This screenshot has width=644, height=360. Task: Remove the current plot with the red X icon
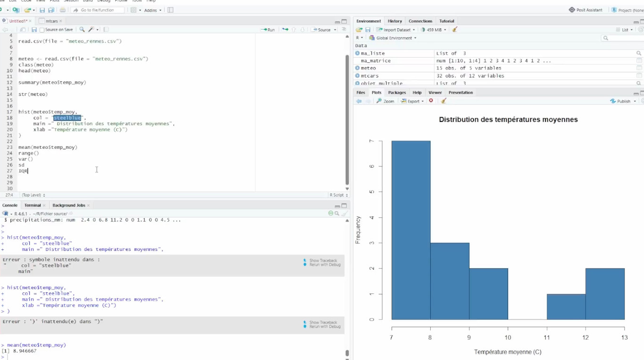tap(431, 101)
